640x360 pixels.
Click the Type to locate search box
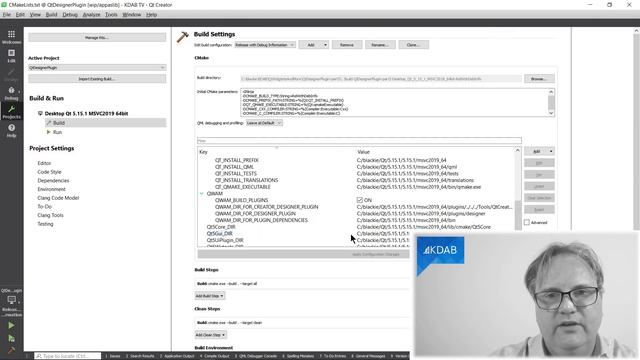tap(67, 356)
